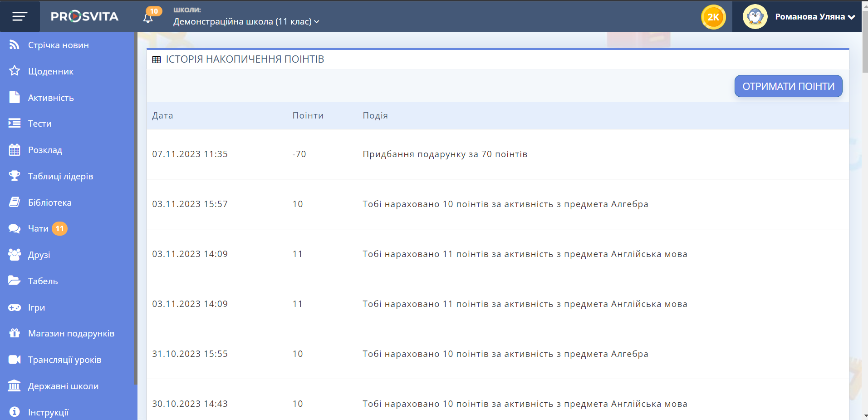The width and height of the screenshot is (868, 420).
Task: Open notifications bell icon
Action: (x=148, y=18)
